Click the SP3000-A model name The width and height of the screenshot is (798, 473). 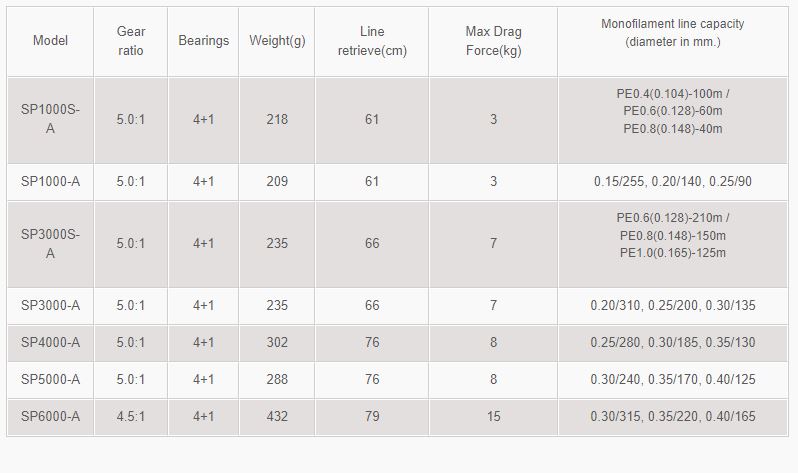point(50,305)
